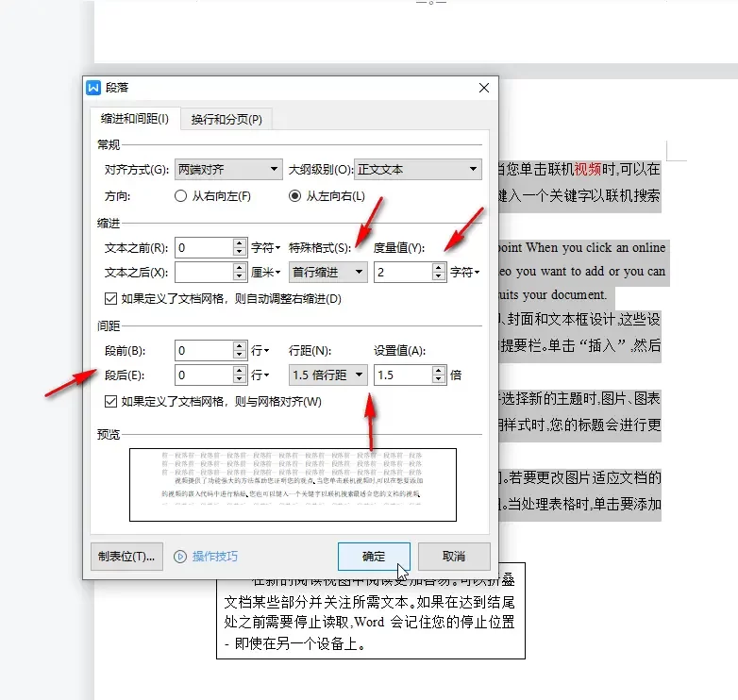
Task: Open the 对齐方式 dropdown showing 两端对齐
Action: click(x=228, y=170)
